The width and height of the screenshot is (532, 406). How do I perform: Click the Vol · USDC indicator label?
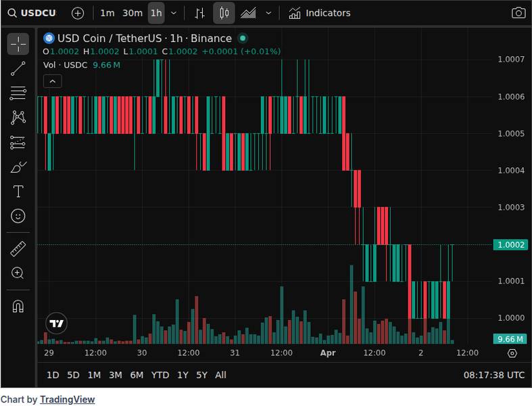tap(65, 65)
